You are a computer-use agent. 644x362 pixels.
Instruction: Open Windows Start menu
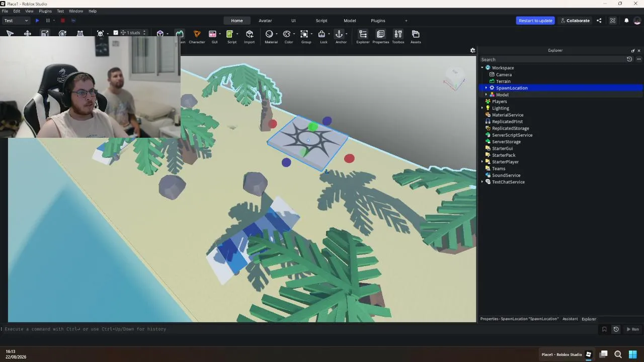632,354
